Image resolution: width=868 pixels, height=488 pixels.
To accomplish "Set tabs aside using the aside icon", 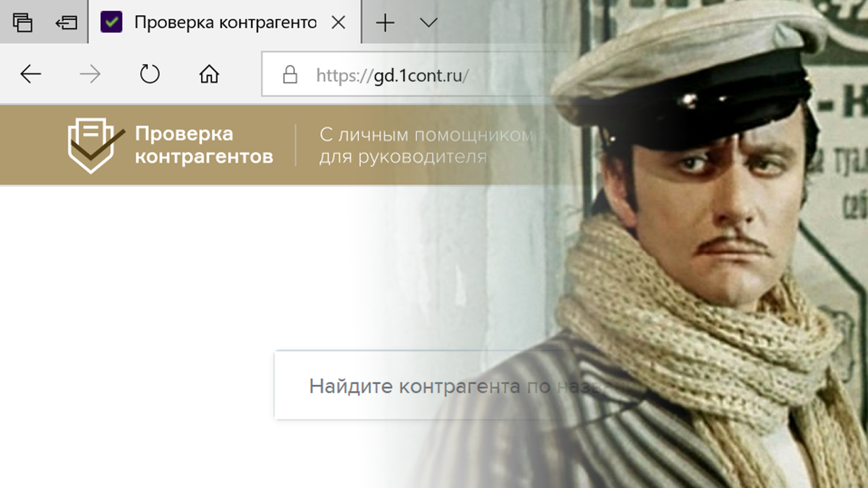I will click(67, 22).
